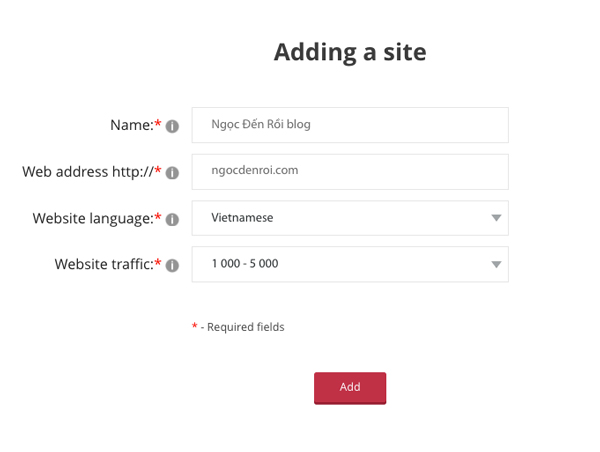Expand the Website traffic dropdown arrow
600x452 pixels.
(x=496, y=264)
